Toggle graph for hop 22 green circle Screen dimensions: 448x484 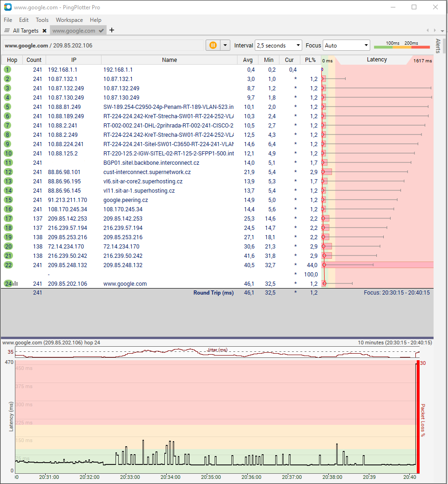8,265
